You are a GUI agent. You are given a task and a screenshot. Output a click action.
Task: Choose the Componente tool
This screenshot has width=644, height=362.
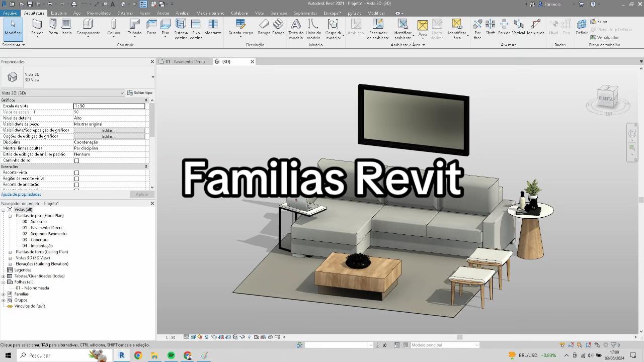tap(88, 27)
